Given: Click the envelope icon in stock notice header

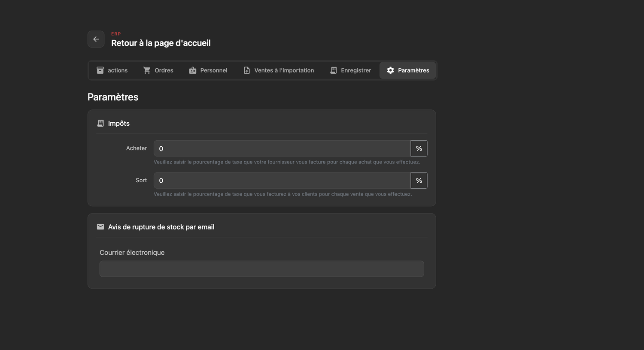Looking at the screenshot, I should [100, 227].
